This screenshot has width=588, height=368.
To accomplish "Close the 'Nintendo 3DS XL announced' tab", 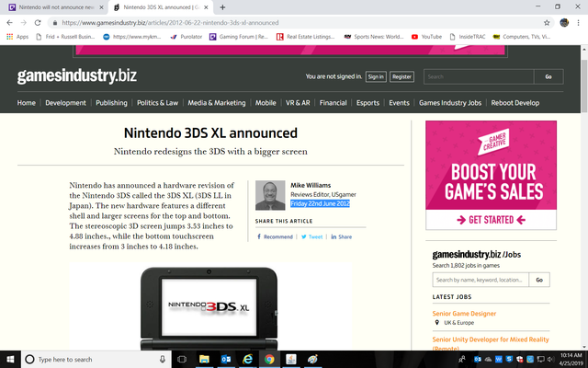I will 206,7.
